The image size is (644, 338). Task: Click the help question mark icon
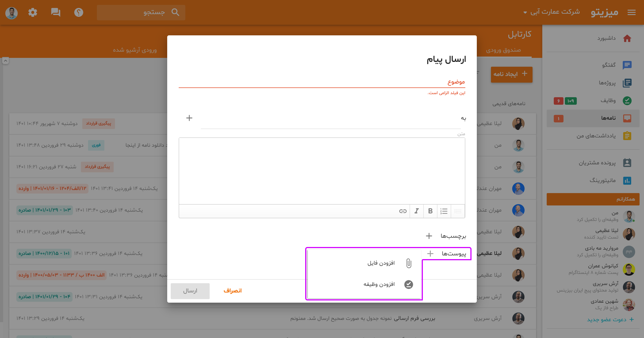pyautogui.click(x=79, y=12)
